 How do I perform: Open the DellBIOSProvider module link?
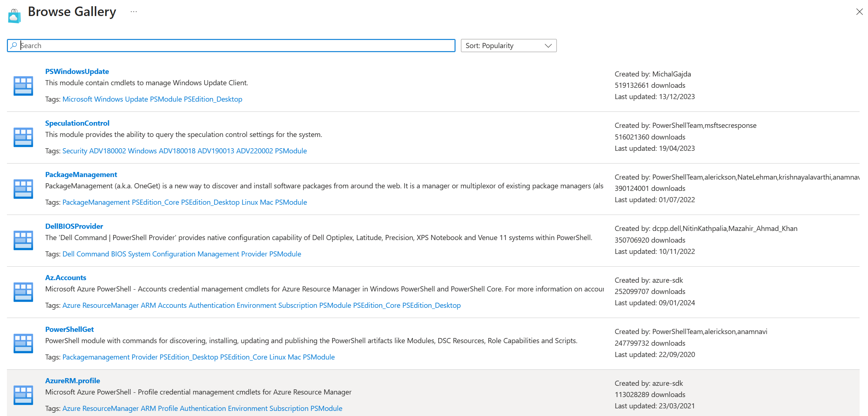pos(74,226)
